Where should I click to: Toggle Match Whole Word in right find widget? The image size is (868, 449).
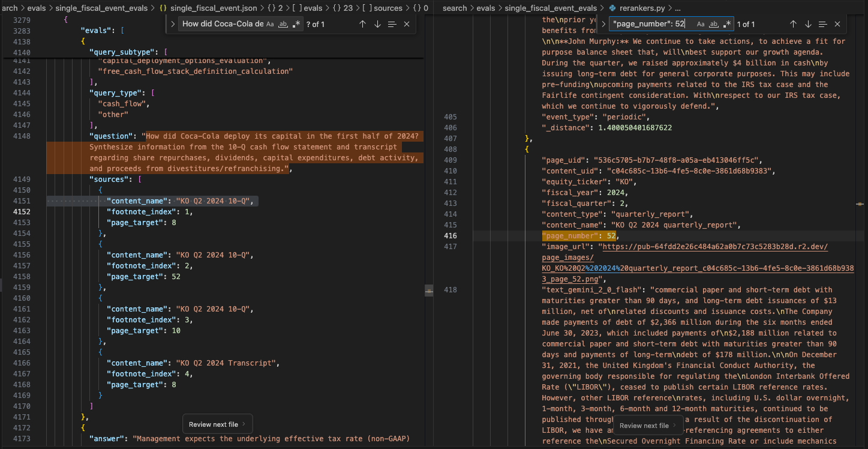pos(714,24)
